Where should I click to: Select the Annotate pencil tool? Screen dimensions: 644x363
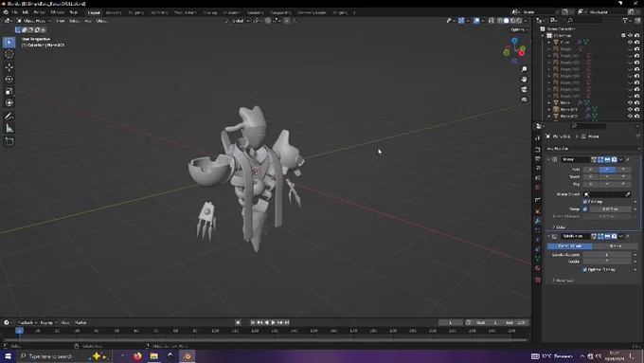9,117
